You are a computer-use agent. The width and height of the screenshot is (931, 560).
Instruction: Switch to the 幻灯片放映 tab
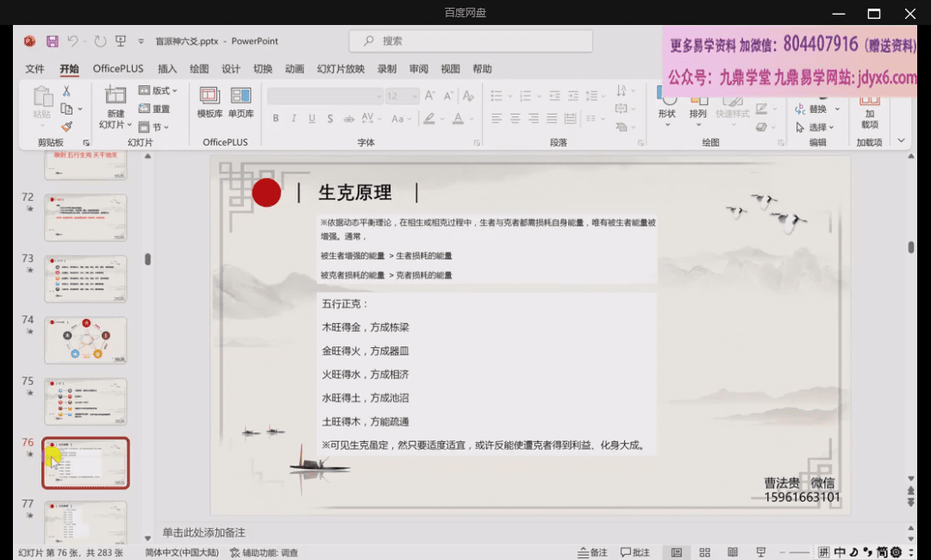coord(341,69)
